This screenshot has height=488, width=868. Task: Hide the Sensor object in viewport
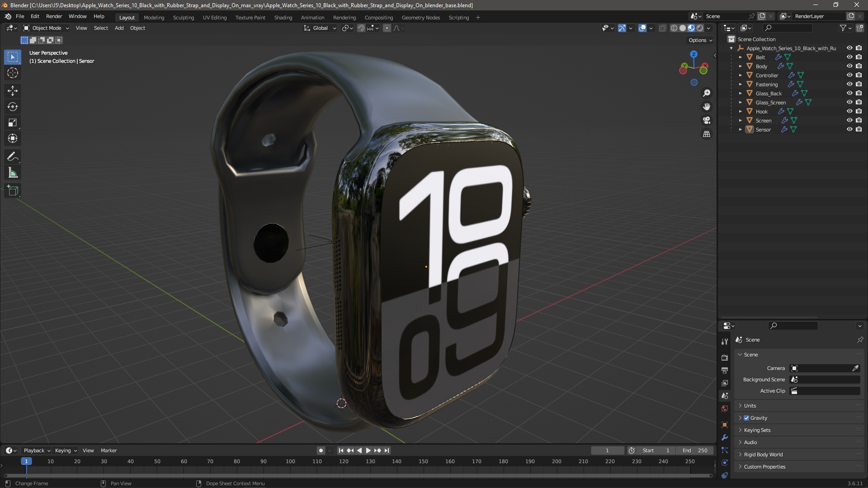(849, 129)
